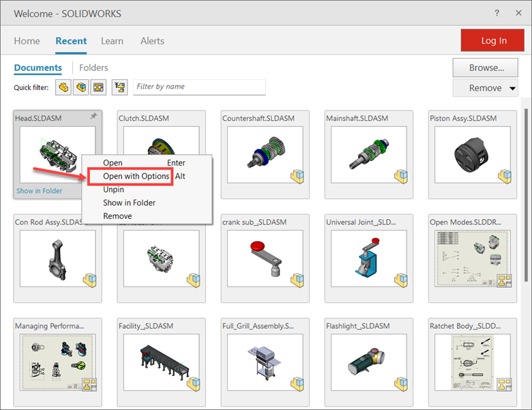Image resolution: width=532 pixels, height=410 pixels.
Task: Open the Alerts tab
Action: 152,41
